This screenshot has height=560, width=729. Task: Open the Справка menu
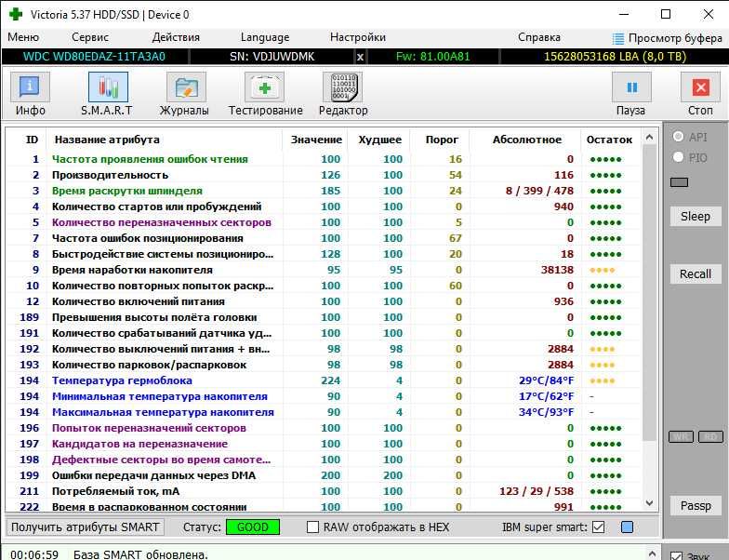[x=539, y=37]
